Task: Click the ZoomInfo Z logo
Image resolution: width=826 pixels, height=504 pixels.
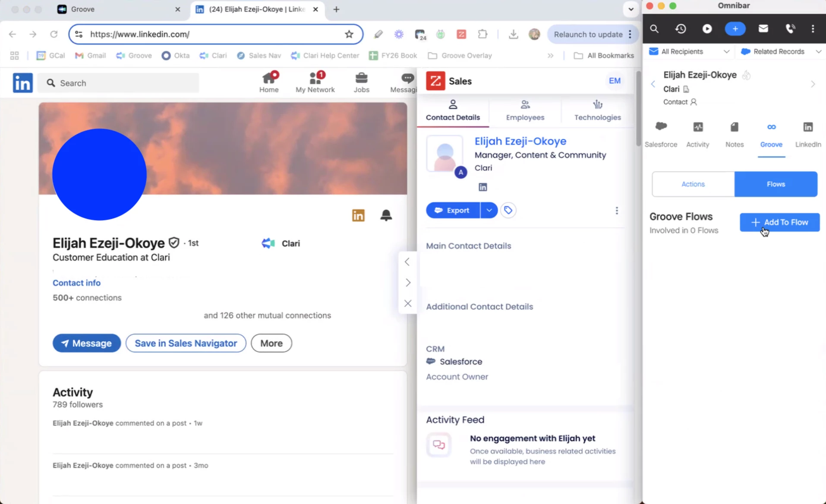Action: 435,81
